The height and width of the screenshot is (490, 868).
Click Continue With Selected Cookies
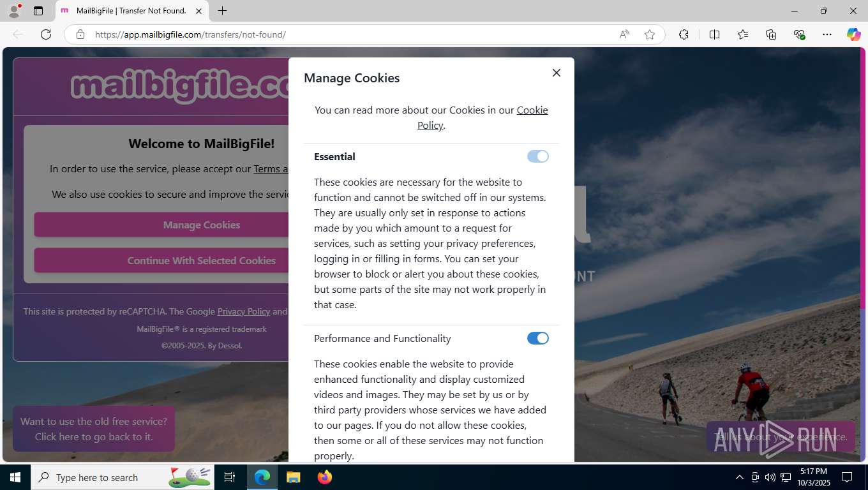click(x=162, y=260)
